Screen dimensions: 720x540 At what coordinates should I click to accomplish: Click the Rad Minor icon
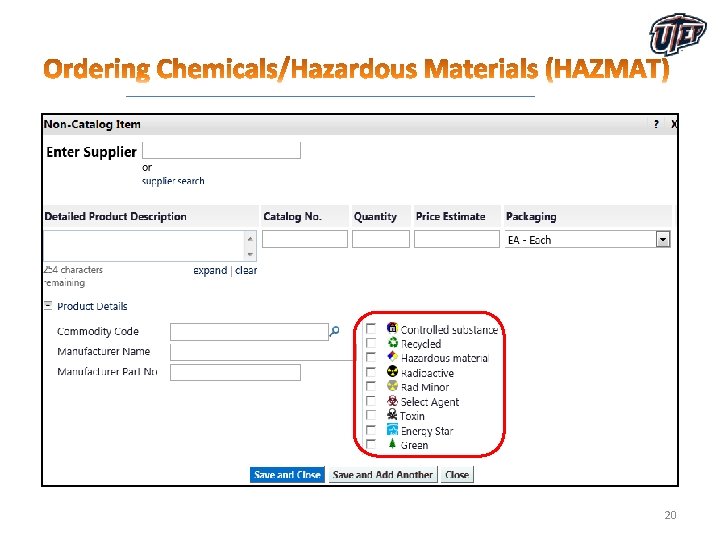tap(392, 386)
